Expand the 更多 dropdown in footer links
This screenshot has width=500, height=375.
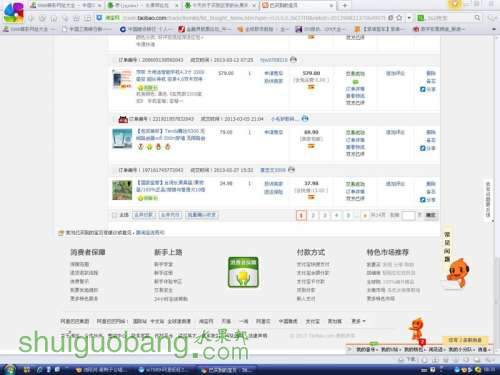point(358,321)
